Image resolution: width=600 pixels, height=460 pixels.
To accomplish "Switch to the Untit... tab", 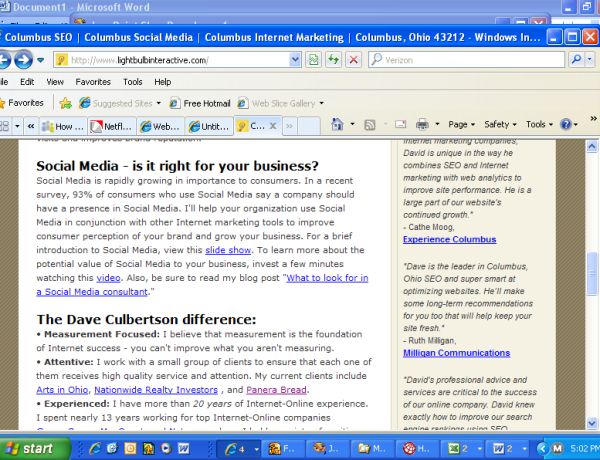I will tap(209, 126).
